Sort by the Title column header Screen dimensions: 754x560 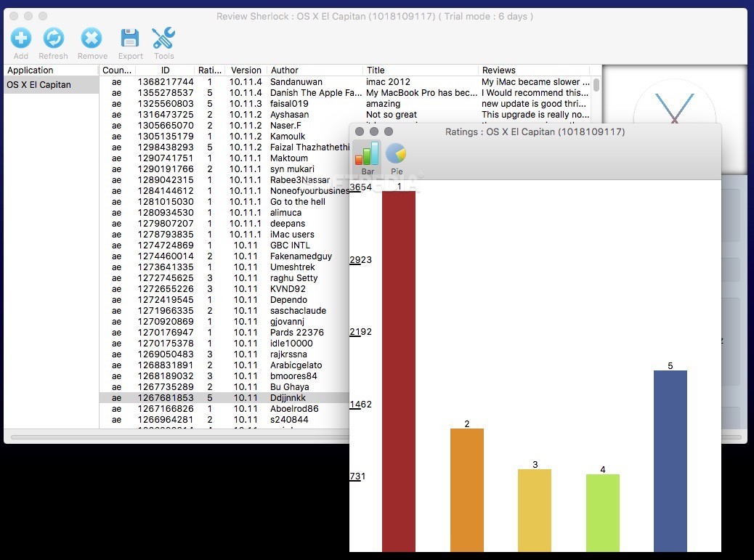point(421,70)
